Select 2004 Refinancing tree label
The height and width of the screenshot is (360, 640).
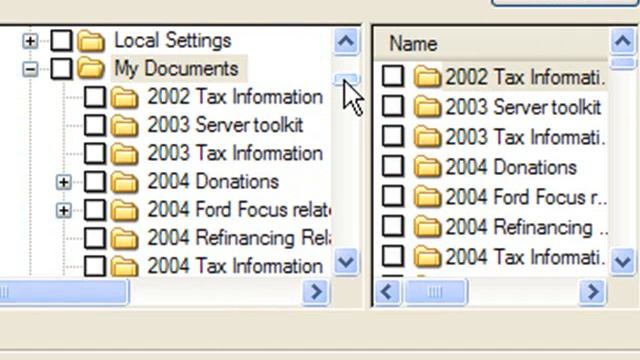point(239,238)
